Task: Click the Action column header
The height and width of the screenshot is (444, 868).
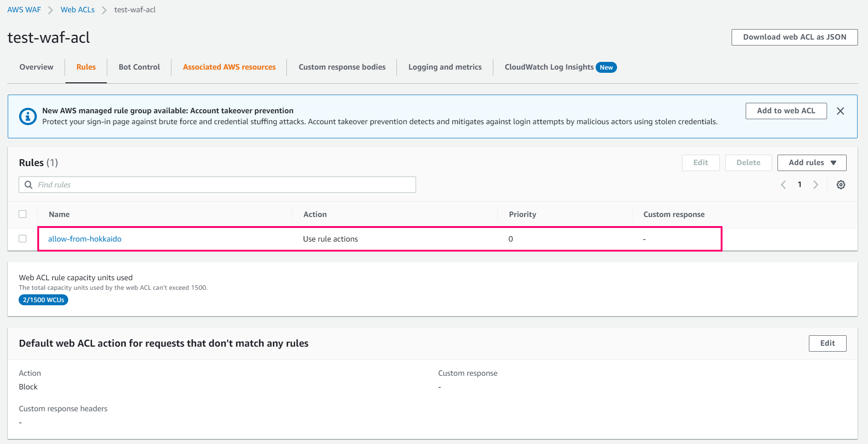Action: pos(315,214)
